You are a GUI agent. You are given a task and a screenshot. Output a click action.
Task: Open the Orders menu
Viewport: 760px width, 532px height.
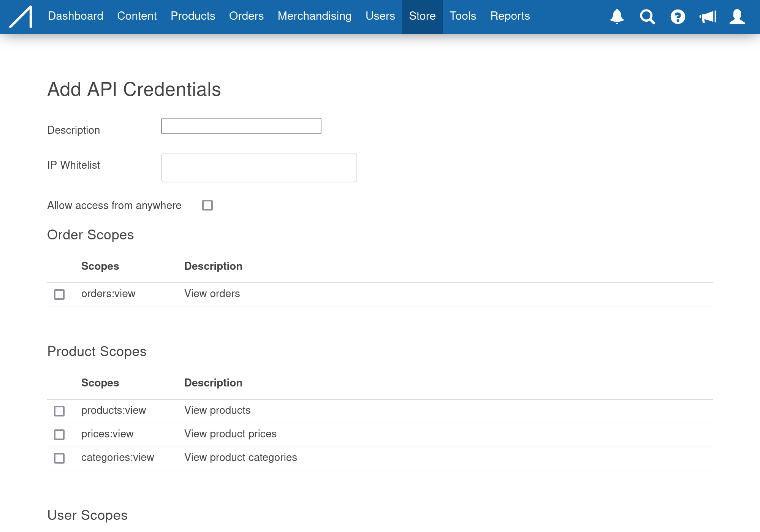[x=246, y=16]
